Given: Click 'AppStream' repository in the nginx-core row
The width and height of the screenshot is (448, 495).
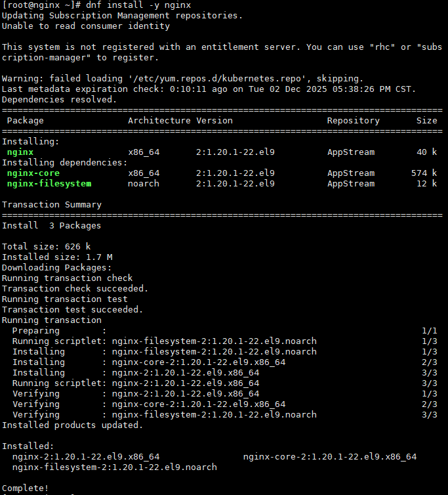Looking at the screenshot, I should click(x=351, y=173).
